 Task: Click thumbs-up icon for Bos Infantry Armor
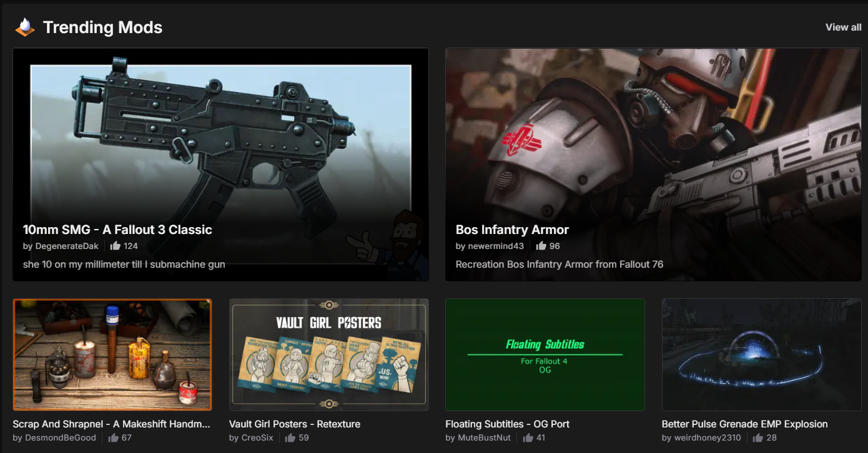pyautogui.click(x=541, y=246)
